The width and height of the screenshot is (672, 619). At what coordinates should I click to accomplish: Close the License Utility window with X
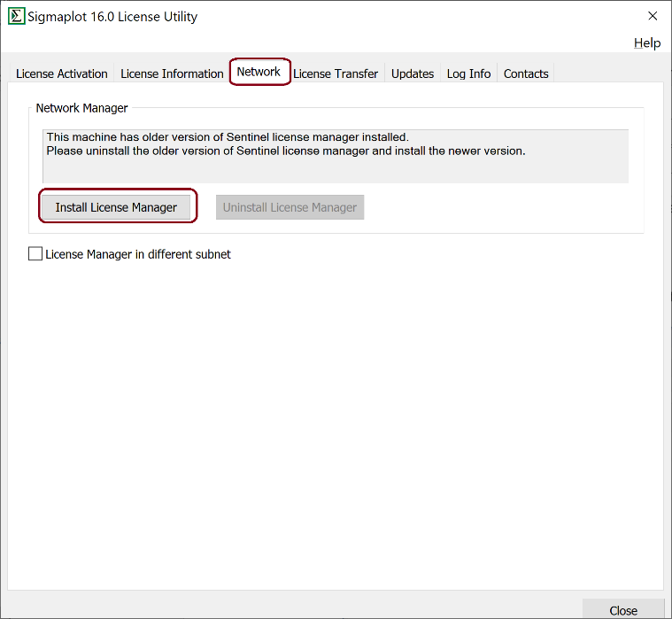pyautogui.click(x=653, y=16)
